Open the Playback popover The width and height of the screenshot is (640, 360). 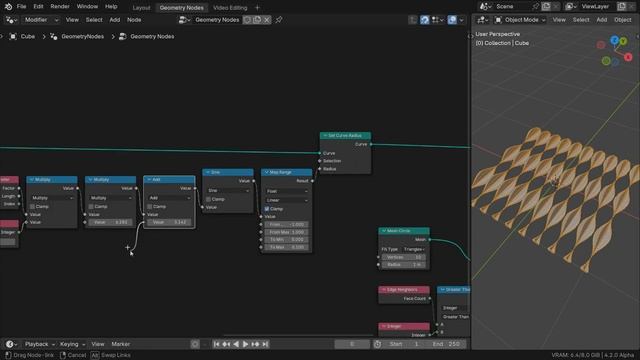40,344
